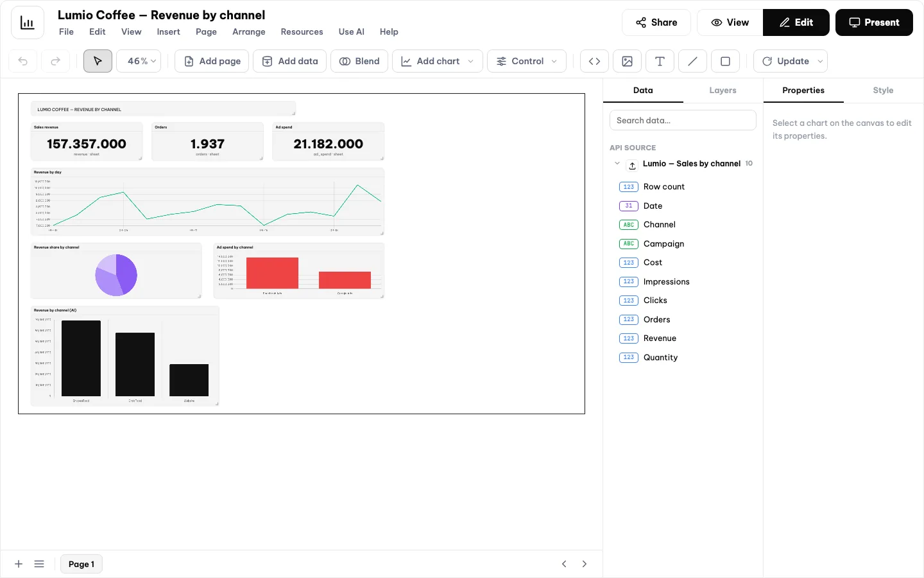
Task: Open the Update dropdown arrow
Action: (820, 61)
